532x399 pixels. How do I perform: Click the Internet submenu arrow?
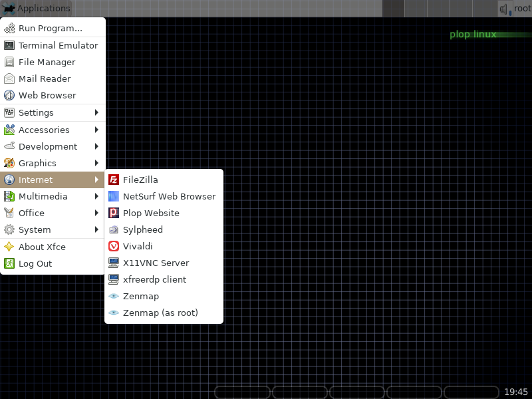point(96,180)
